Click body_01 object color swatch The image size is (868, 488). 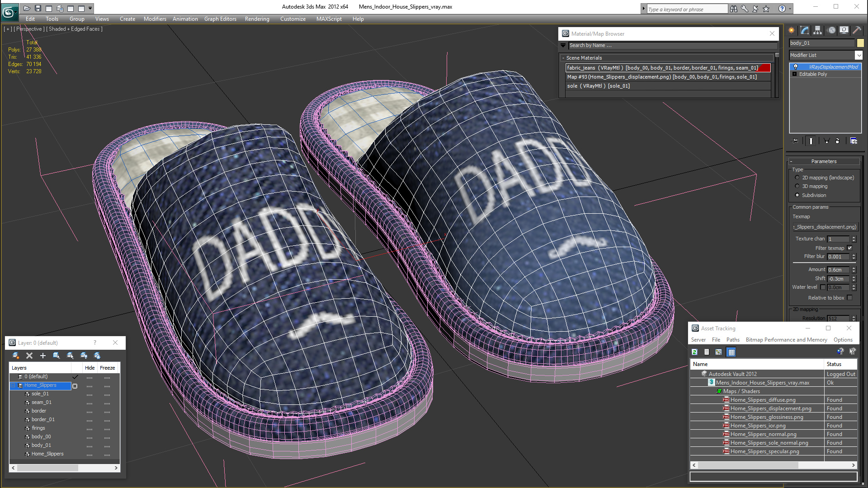pos(860,43)
